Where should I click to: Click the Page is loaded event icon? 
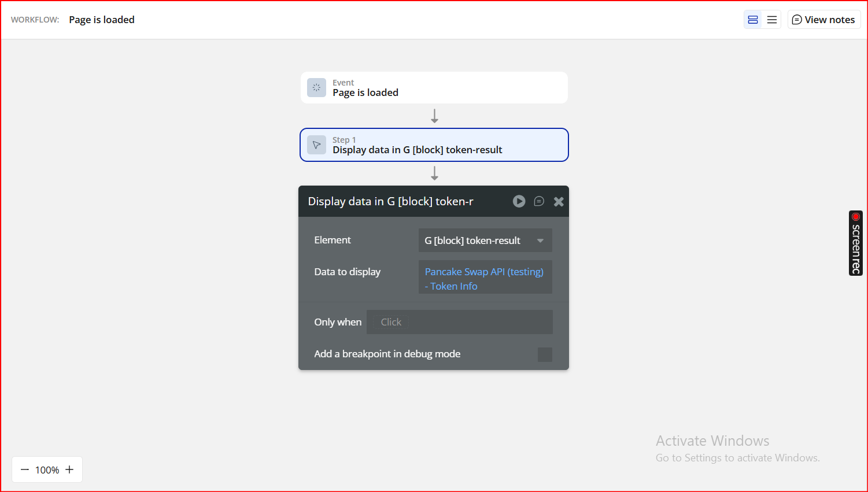coord(316,88)
